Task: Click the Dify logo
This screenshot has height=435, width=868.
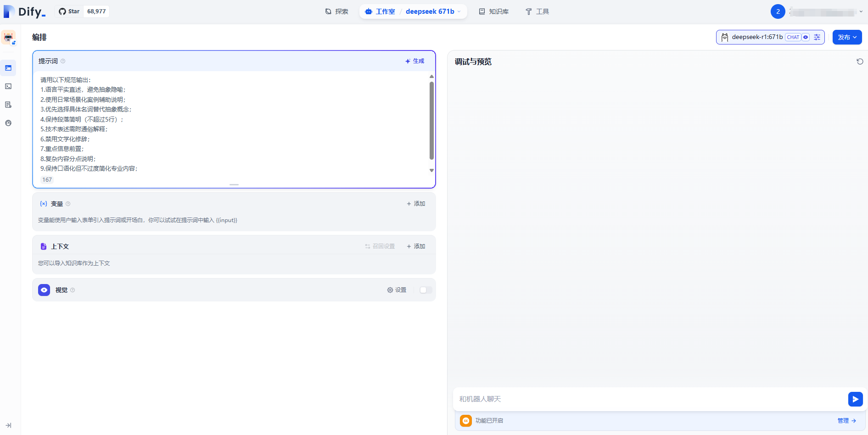Action: pos(24,11)
